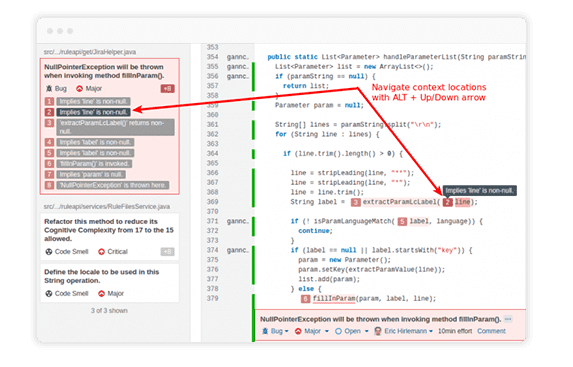Click Eric Hirlemann avatar icon

coord(378,331)
